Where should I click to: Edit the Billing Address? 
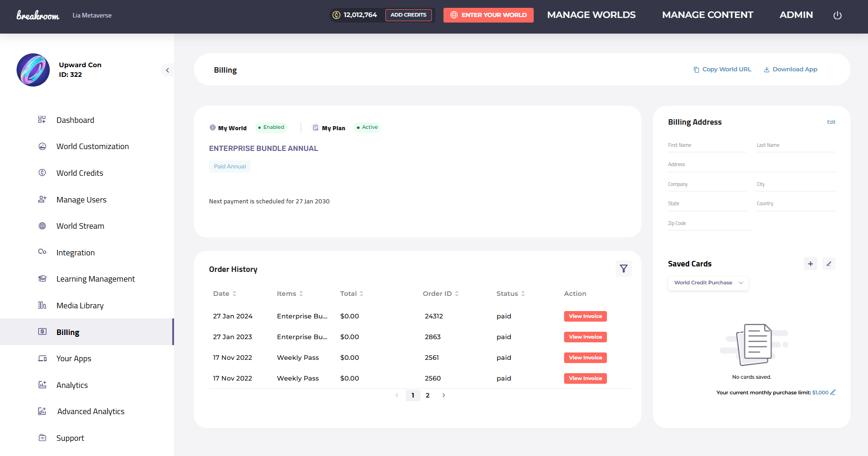(831, 122)
